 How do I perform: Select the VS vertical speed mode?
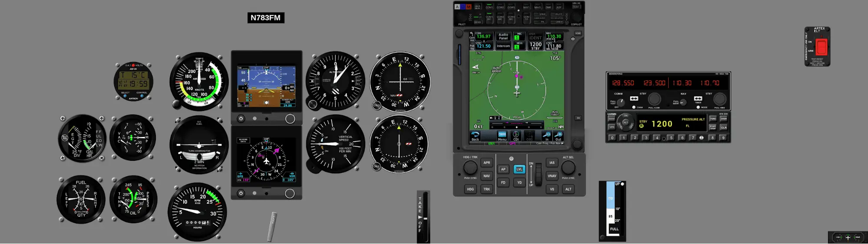[552, 189]
